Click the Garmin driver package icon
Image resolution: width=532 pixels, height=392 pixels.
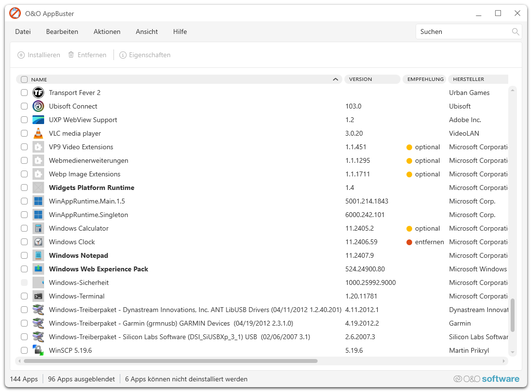pyautogui.click(x=38, y=323)
